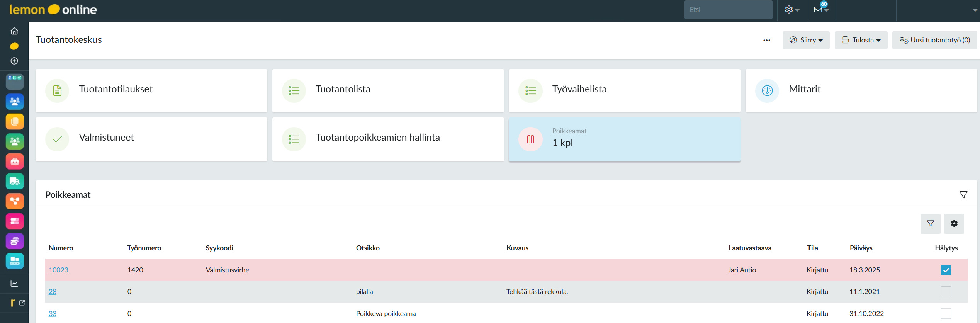980x323 pixels.
Task: Check Hälytys checkbox for row 33
Action: coord(946,313)
